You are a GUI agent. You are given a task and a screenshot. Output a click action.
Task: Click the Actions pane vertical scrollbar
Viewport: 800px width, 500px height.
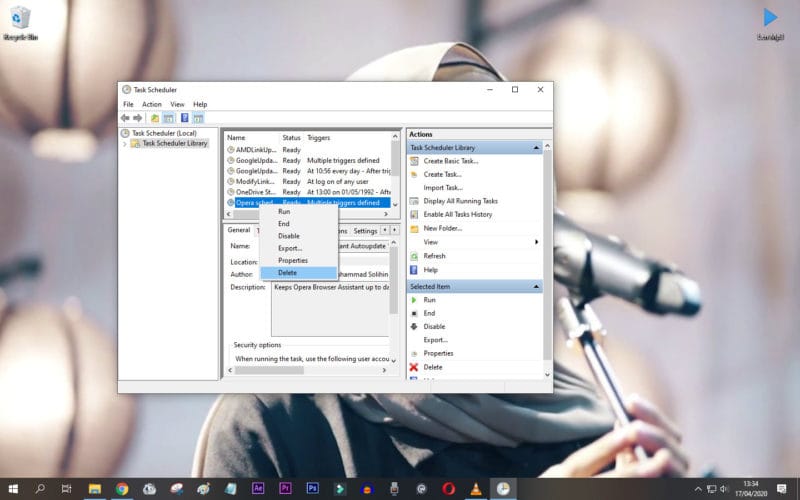point(547,261)
